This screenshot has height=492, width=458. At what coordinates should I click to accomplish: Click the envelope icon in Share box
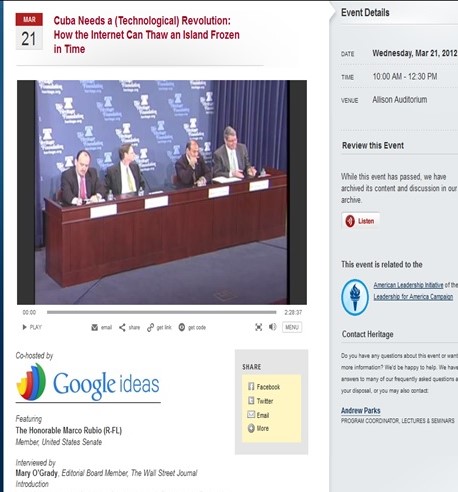pos(251,414)
